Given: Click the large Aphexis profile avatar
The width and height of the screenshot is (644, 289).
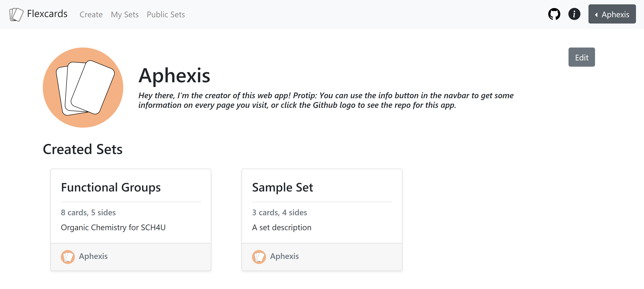Looking at the screenshot, I should (x=83, y=88).
